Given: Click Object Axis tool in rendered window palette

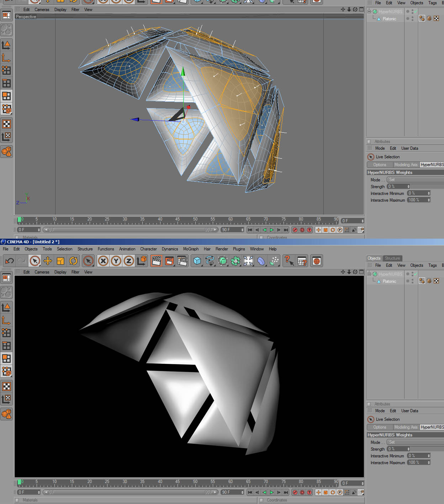Looking at the screenshot, I should [6, 320].
